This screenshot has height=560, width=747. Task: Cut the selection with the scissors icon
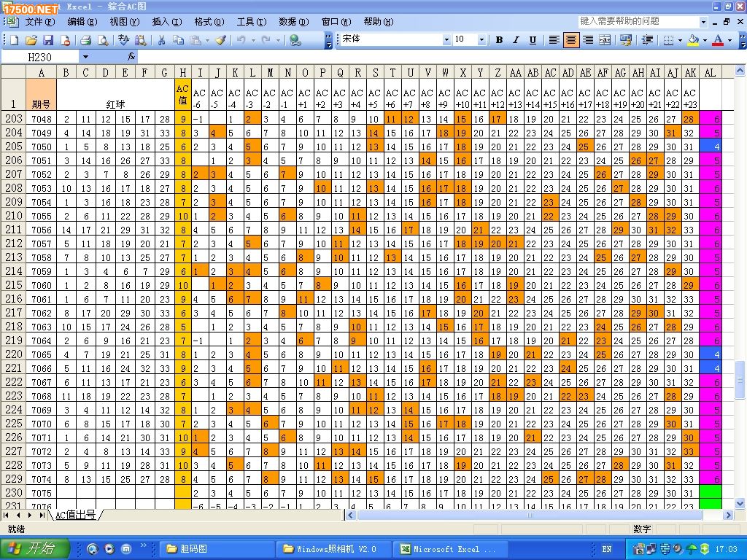[x=161, y=41]
